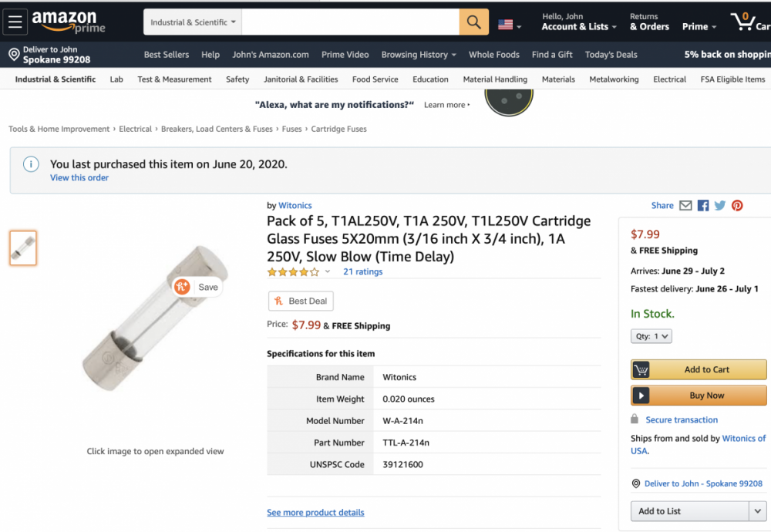Open View this order link
This screenshot has width=771, height=532.
click(x=79, y=178)
